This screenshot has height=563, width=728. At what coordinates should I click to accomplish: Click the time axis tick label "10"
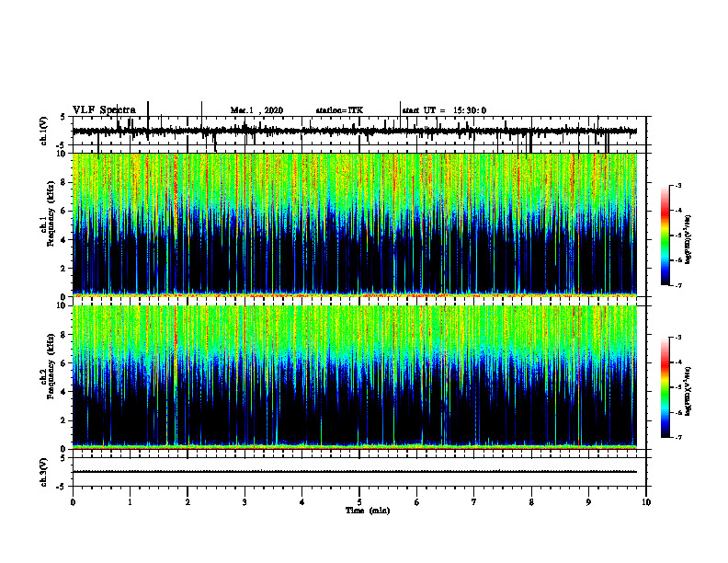coord(646,502)
